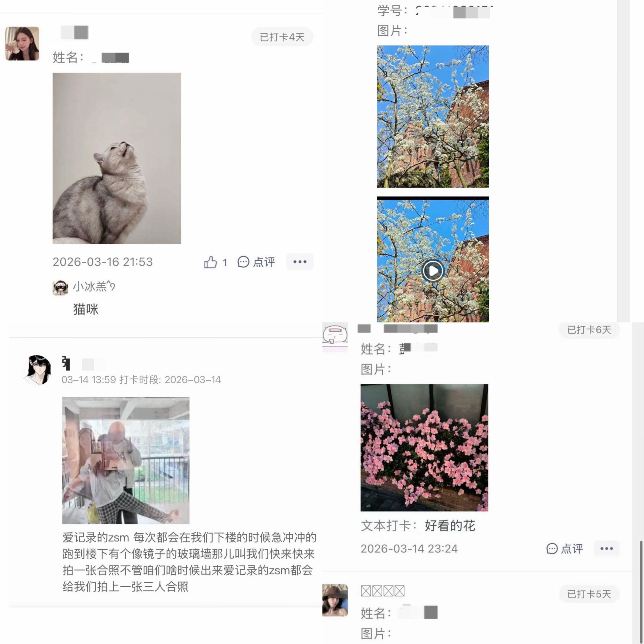The image size is (644, 644).
Task: Open the cartoon pig avatar profile
Action: [335, 337]
